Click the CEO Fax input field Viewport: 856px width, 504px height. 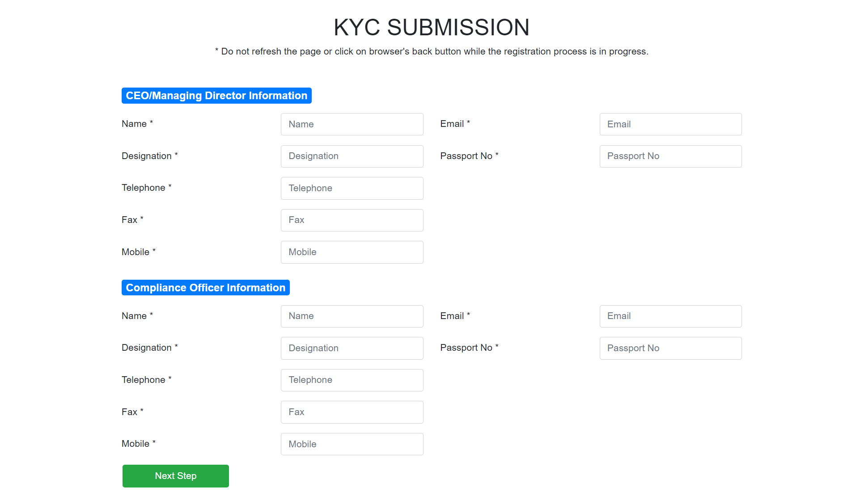point(352,220)
